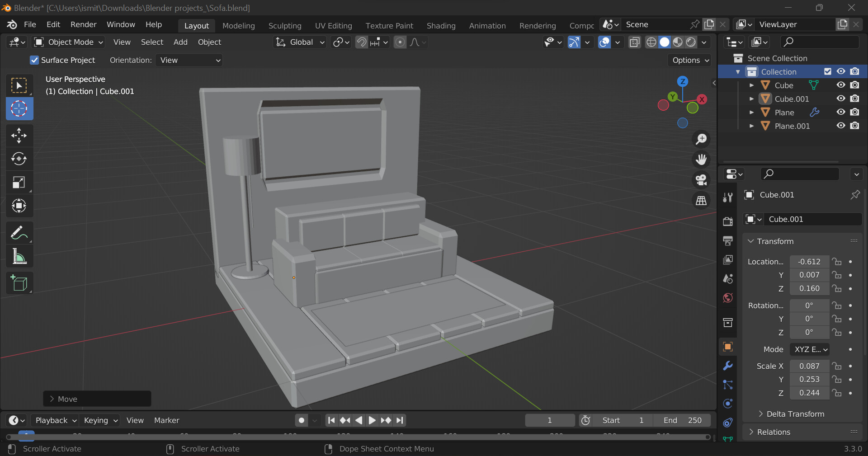This screenshot has width=868, height=456.
Task: Select the Move tool in toolbar
Action: 19,135
